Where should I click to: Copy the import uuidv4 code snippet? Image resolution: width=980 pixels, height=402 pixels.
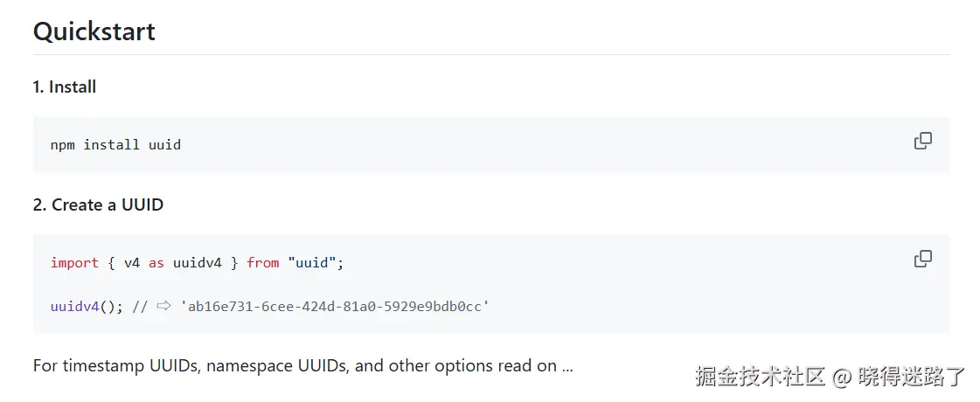pyautogui.click(x=922, y=259)
